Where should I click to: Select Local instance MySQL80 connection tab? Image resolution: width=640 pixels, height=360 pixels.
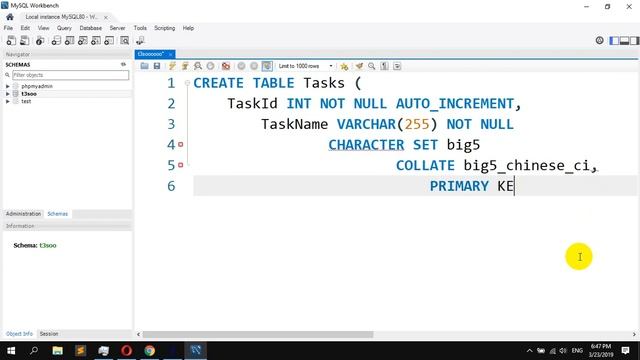(61, 17)
